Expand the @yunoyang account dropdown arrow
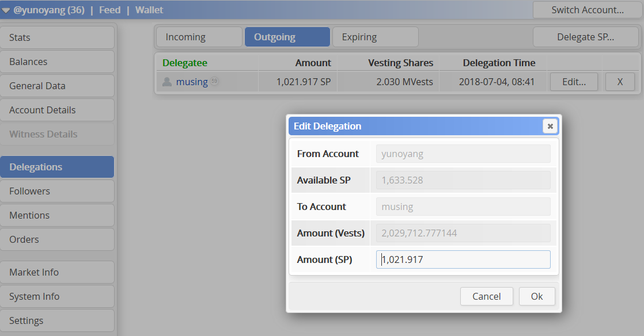The image size is (644, 336). point(6,10)
